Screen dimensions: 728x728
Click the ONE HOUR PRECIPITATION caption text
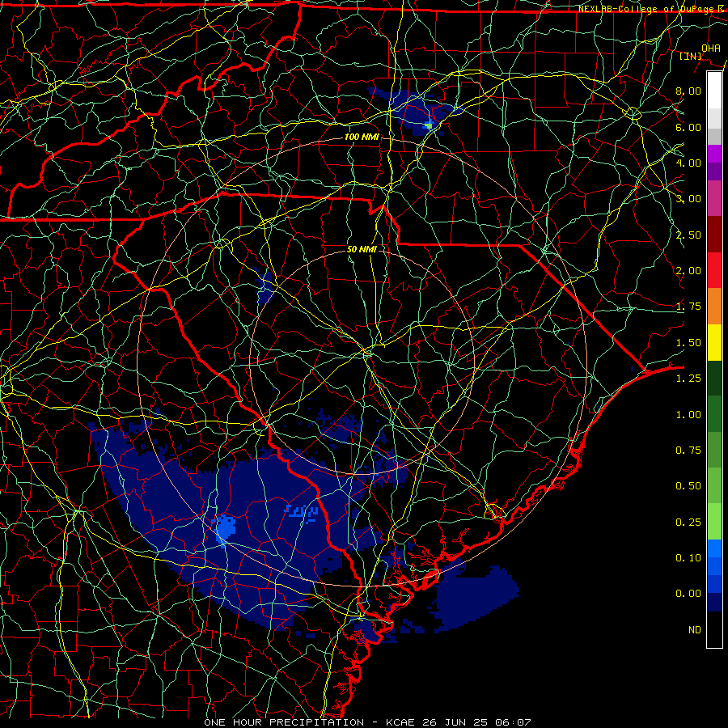click(284, 722)
